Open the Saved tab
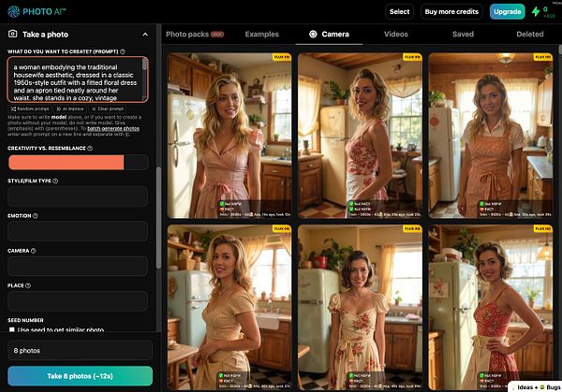The image size is (562, 392). 463,35
